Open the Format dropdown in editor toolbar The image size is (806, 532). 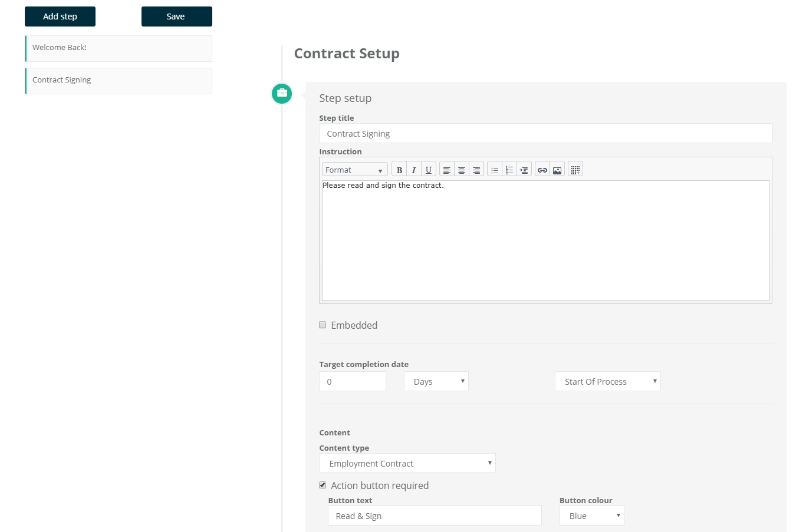point(355,170)
